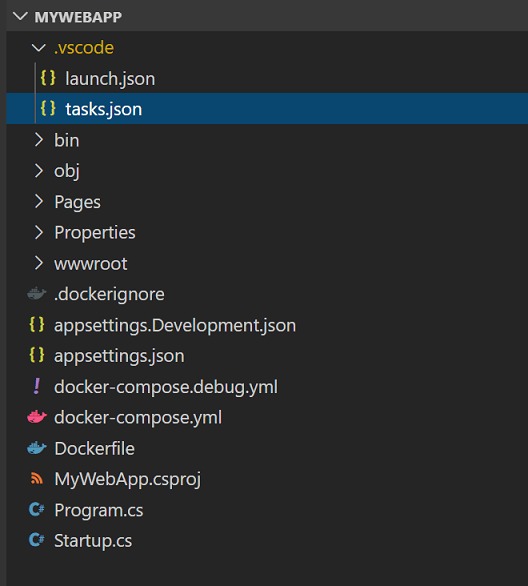Select the .vscode folder name
Screen dimensions: 528x586
[x=84, y=48]
